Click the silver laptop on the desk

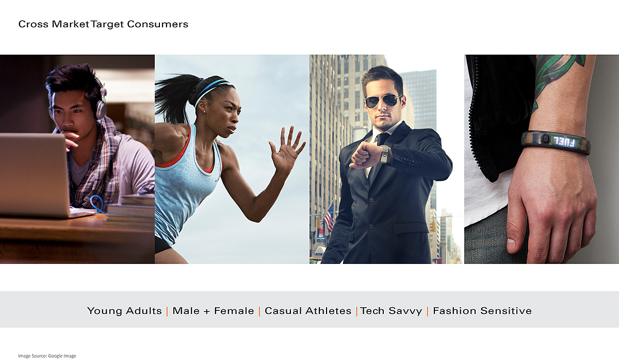click(x=35, y=175)
